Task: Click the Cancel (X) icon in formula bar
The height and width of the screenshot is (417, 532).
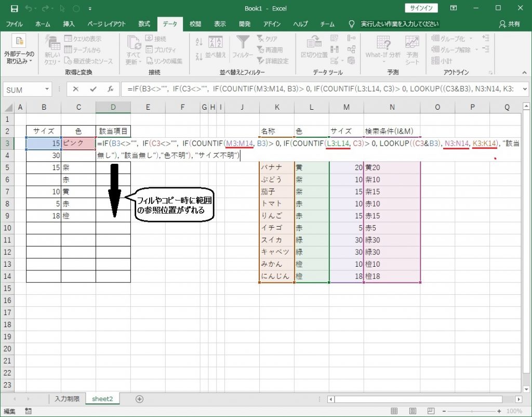Action: (76, 89)
